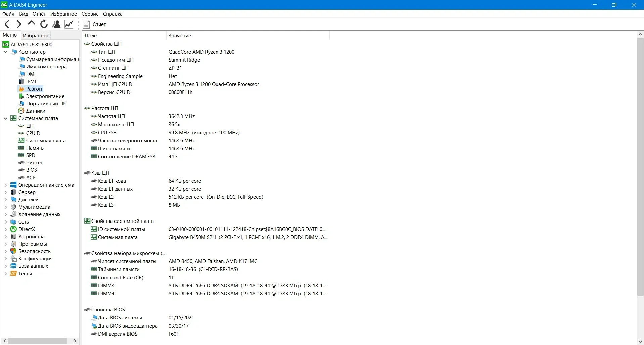Open the Сервис menu

90,14
